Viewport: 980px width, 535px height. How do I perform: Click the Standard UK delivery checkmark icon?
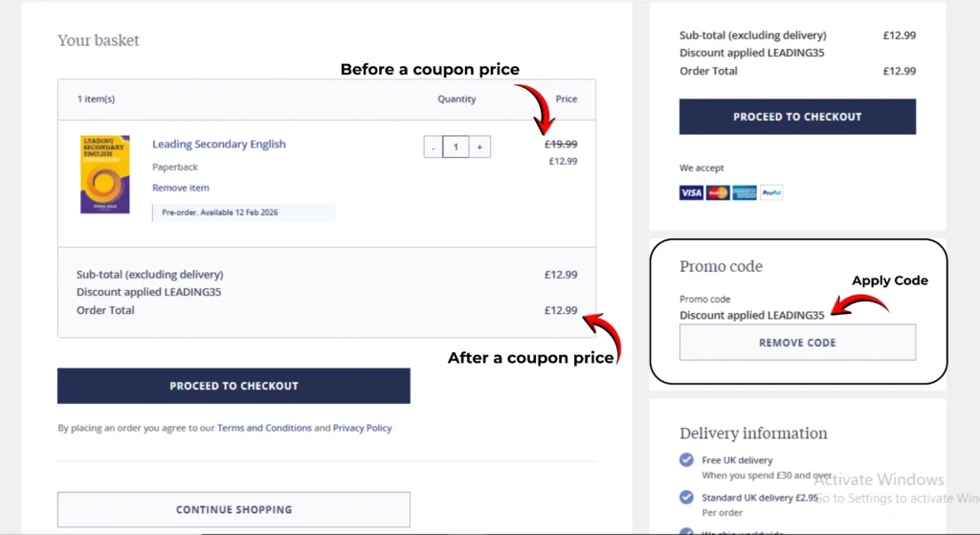coord(686,498)
